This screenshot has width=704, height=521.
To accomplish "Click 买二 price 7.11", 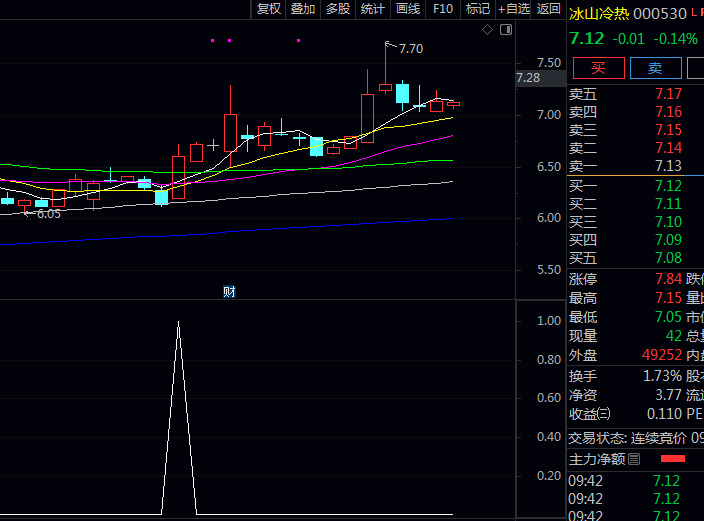I will [668, 204].
